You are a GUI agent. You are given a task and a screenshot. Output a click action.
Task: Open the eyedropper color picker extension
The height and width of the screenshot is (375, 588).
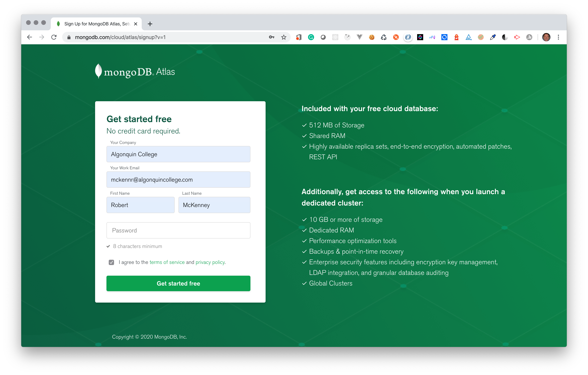[x=493, y=37]
